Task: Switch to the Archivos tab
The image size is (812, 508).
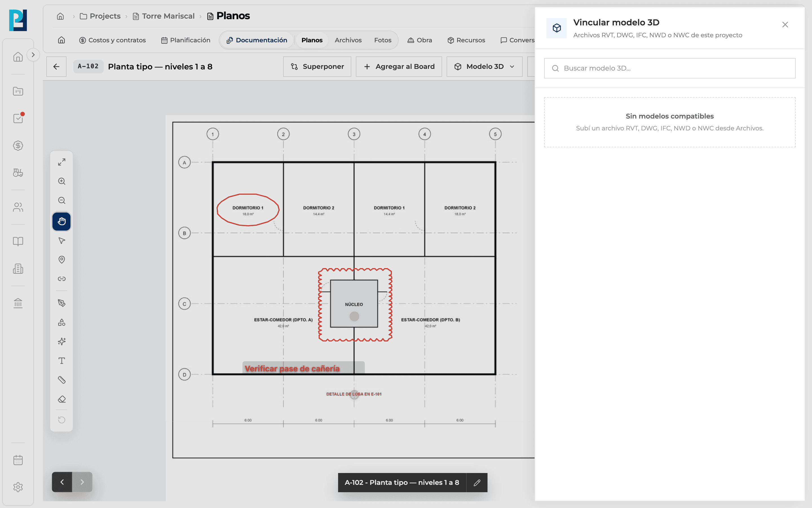Action: tap(348, 40)
